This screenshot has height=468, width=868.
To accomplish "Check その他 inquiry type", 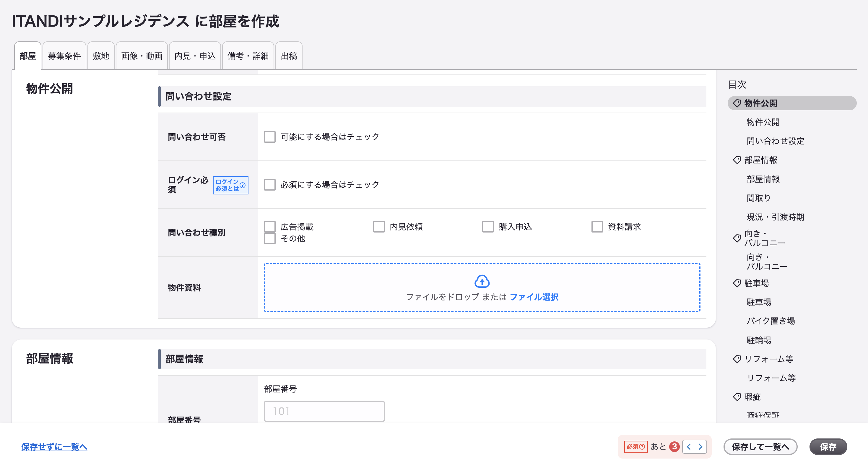I will coord(269,238).
